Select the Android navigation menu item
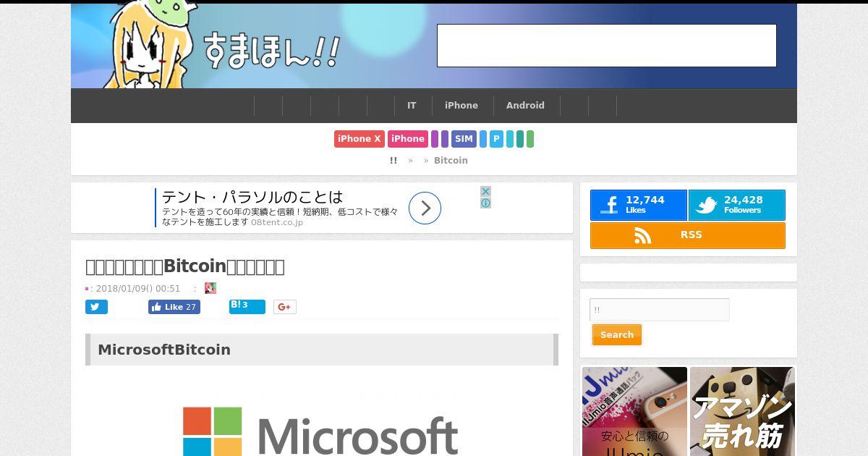The image size is (868, 456). pyautogui.click(x=525, y=106)
